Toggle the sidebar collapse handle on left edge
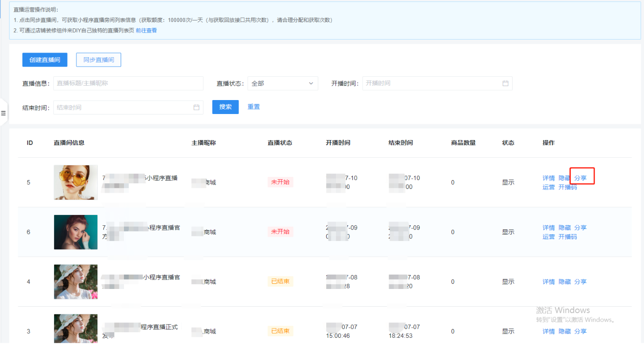Screen dimensions: 644x349 point(3,113)
